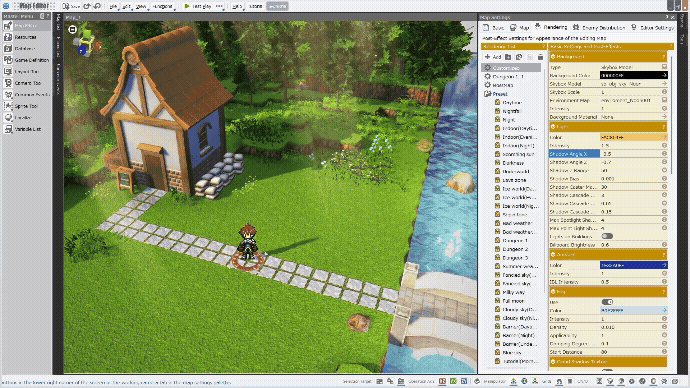Image resolution: width=690 pixels, height=388 pixels.
Task: Click the IBL Intensity stepper icon
Action: point(664,282)
